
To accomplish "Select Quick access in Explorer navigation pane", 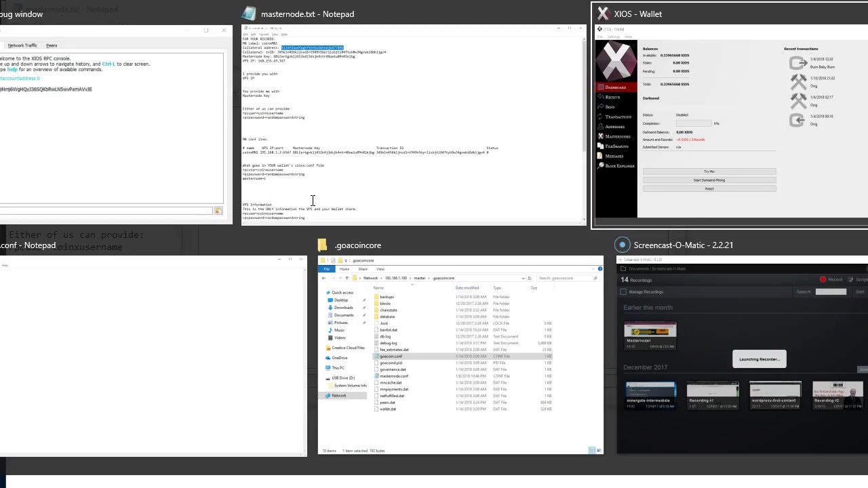I will coord(342,293).
